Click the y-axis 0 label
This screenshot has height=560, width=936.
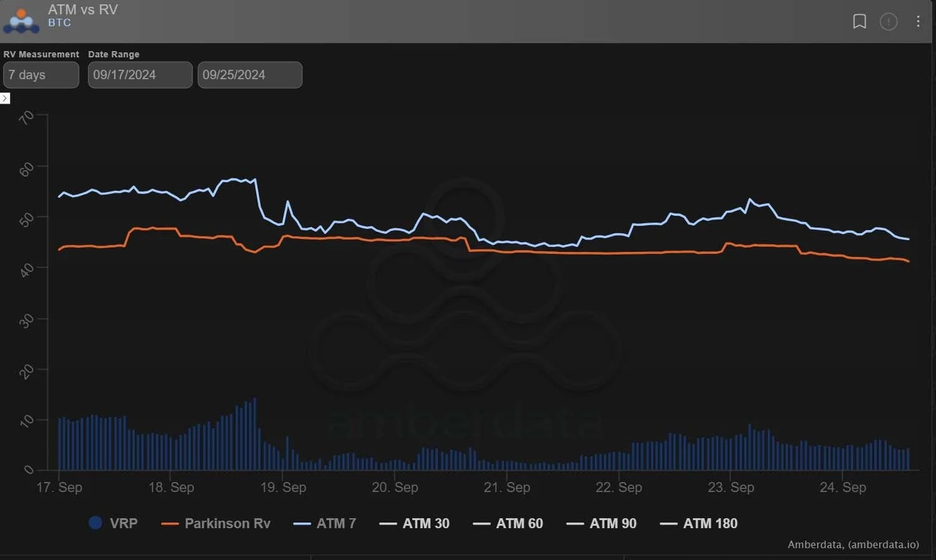(29, 470)
